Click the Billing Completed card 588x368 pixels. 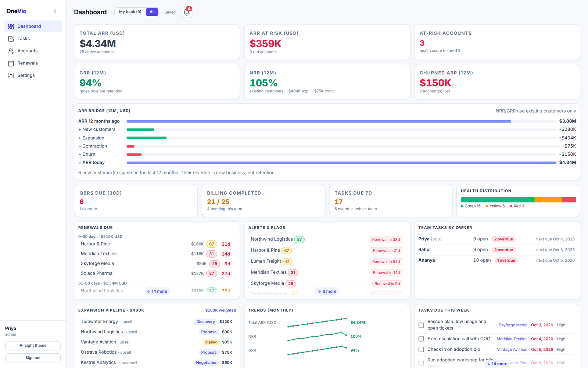[263, 201]
